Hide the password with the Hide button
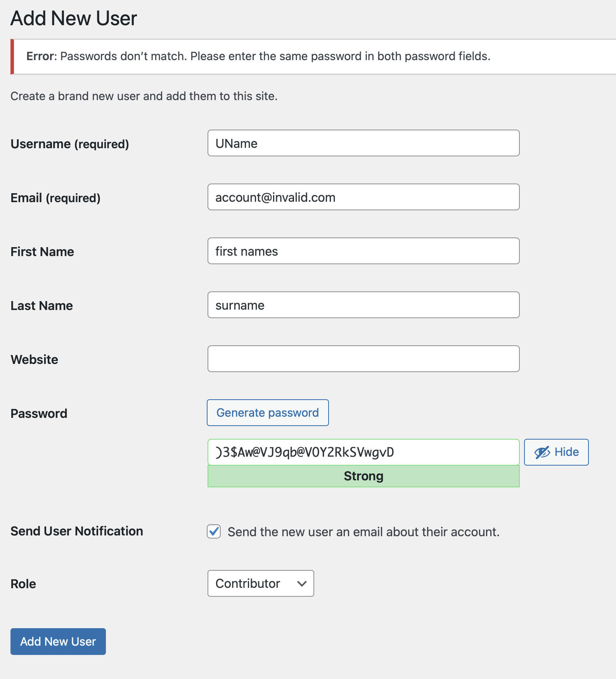The width and height of the screenshot is (616, 679). (556, 452)
